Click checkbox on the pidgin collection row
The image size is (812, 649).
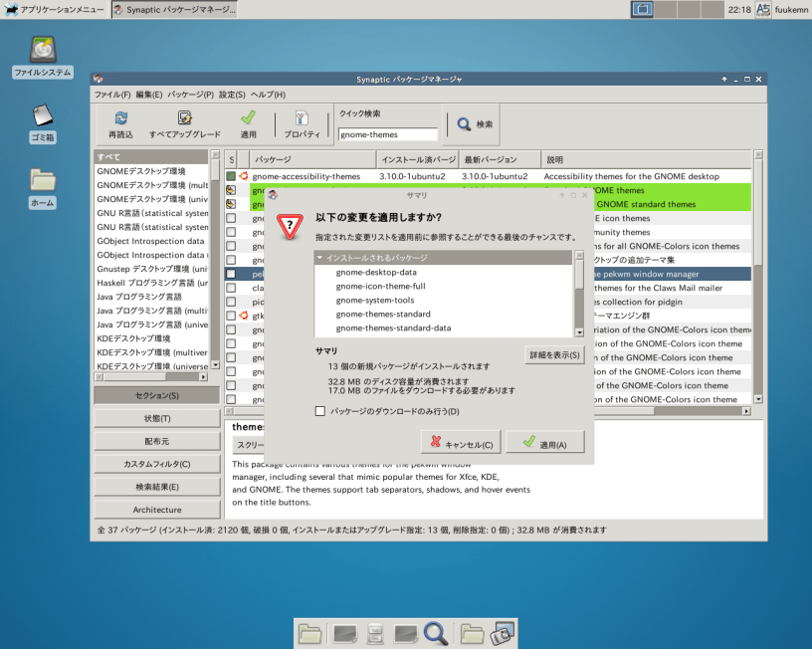click(231, 302)
